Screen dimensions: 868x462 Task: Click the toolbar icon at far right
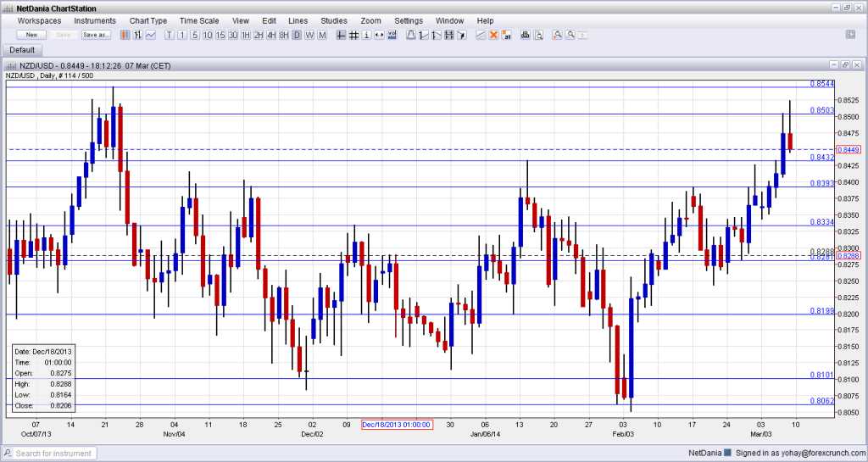tap(850, 34)
